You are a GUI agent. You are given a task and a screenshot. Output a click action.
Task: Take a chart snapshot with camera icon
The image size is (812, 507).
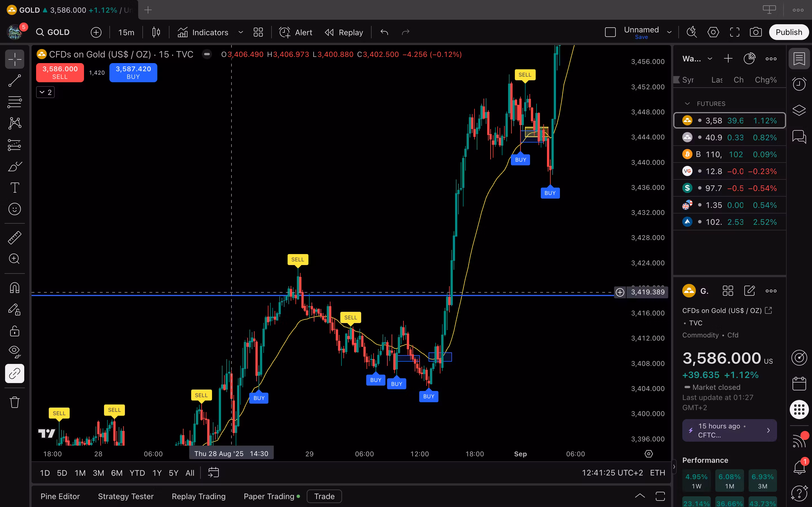(756, 32)
